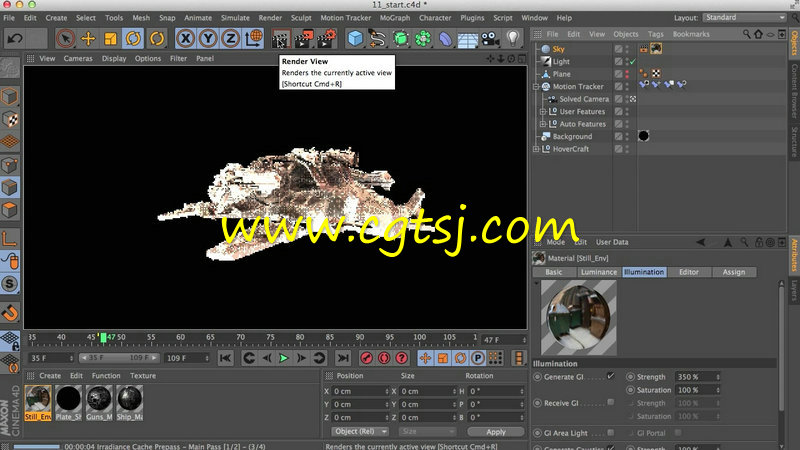Click Make Editable icon in left sidebar
This screenshot has width=800, height=450.
click(x=10, y=68)
